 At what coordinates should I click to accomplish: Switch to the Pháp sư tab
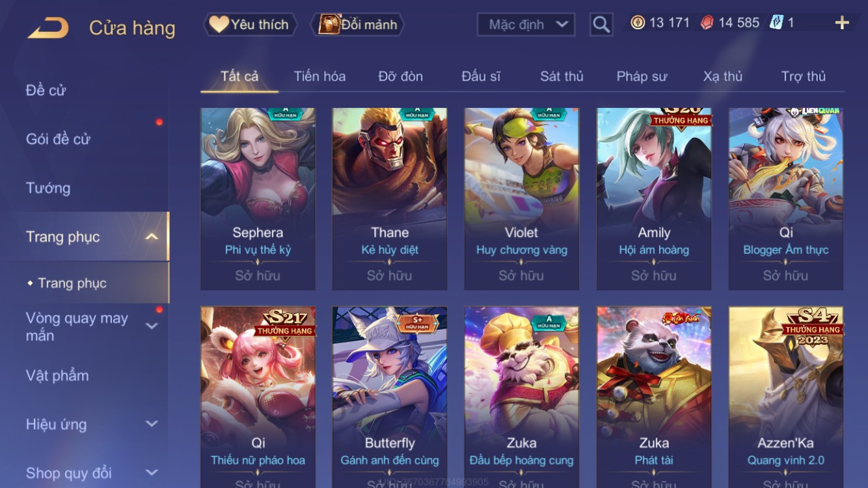(x=642, y=76)
